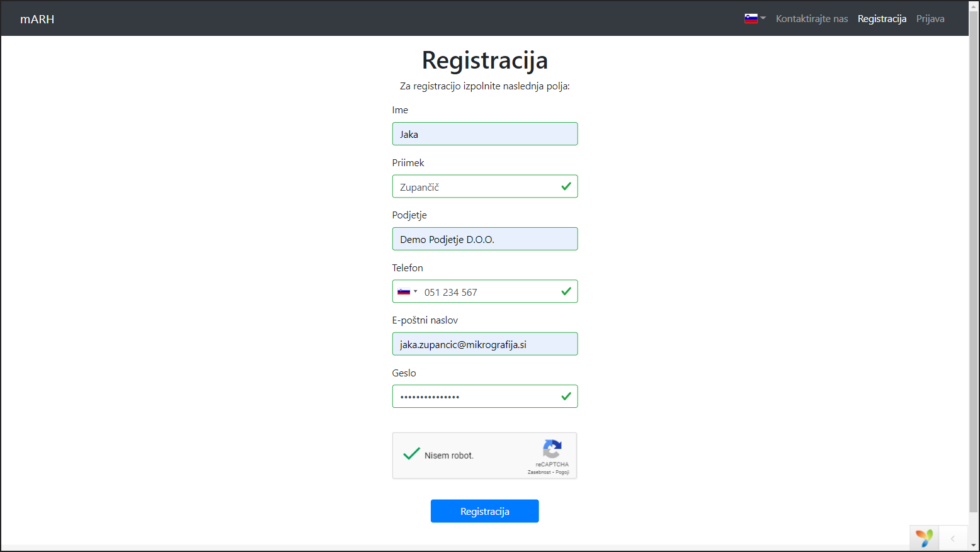This screenshot has height=552, width=980.
Task: Open the reCAPTCHA Zasebnost link
Action: [x=538, y=472]
